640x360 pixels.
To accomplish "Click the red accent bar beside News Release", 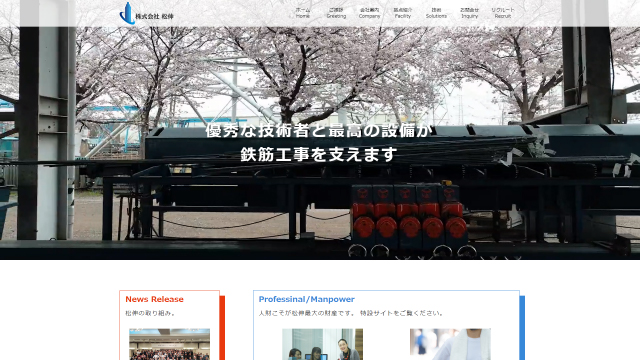I will tap(222, 328).
